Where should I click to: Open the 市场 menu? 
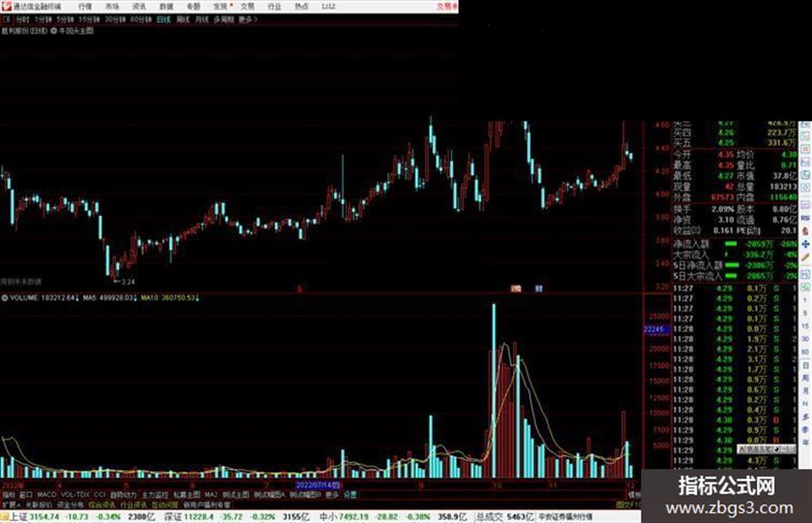click(x=112, y=6)
